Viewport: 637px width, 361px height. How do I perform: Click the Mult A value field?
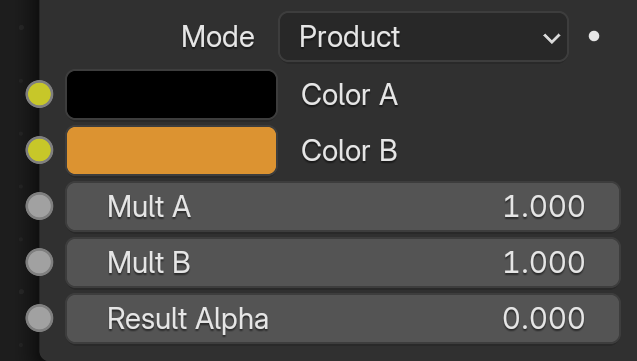[343, 207]
